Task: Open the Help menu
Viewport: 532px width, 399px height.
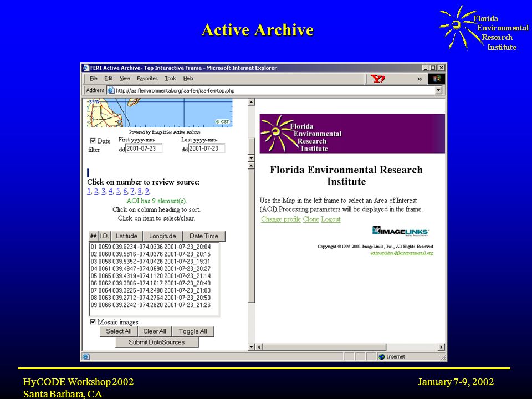Action: (188, 78)
